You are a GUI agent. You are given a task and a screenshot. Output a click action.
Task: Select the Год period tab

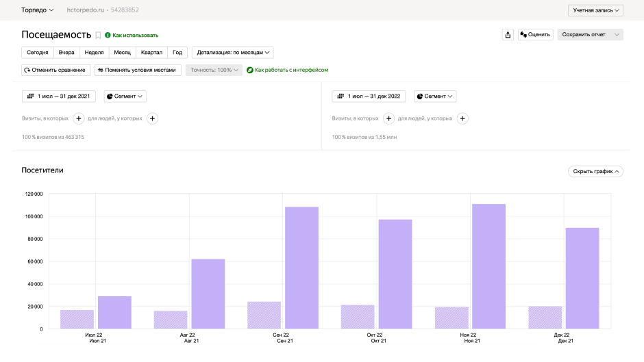(x=177, y=53)
